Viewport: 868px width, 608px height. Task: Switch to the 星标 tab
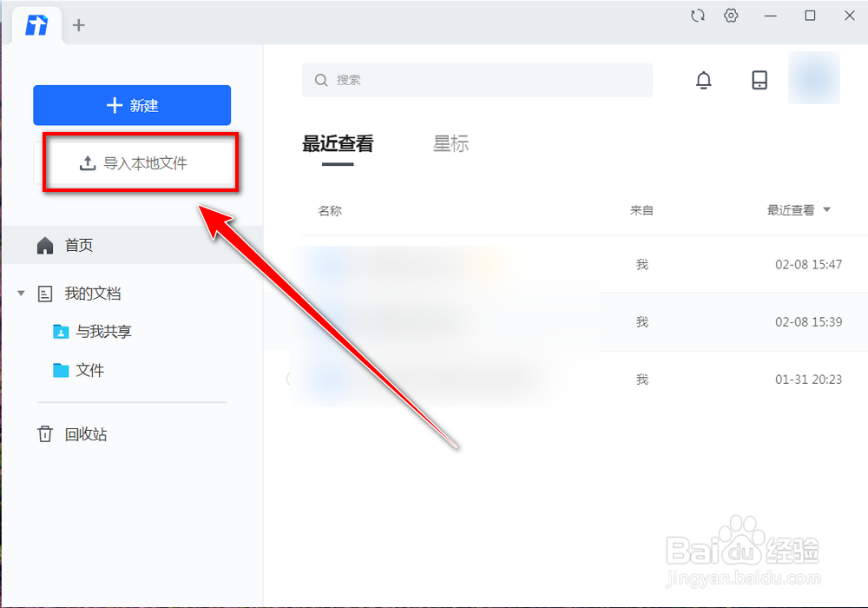(x=450, y=144)
